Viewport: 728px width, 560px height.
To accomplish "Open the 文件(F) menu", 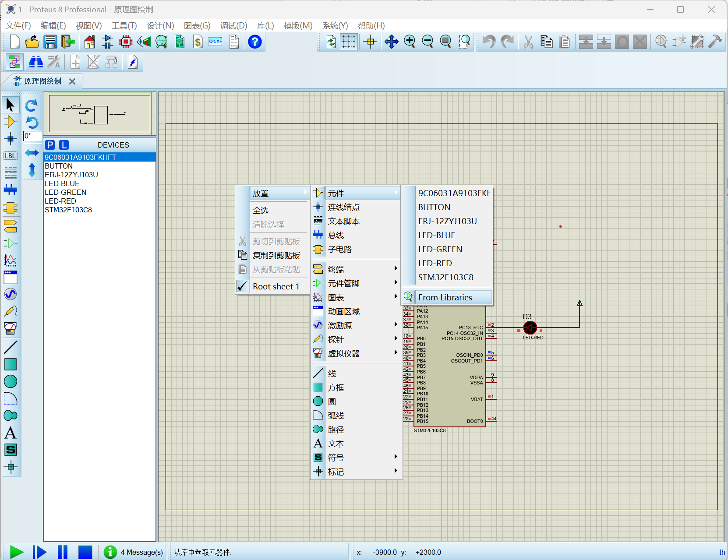I will pos(18,25).
